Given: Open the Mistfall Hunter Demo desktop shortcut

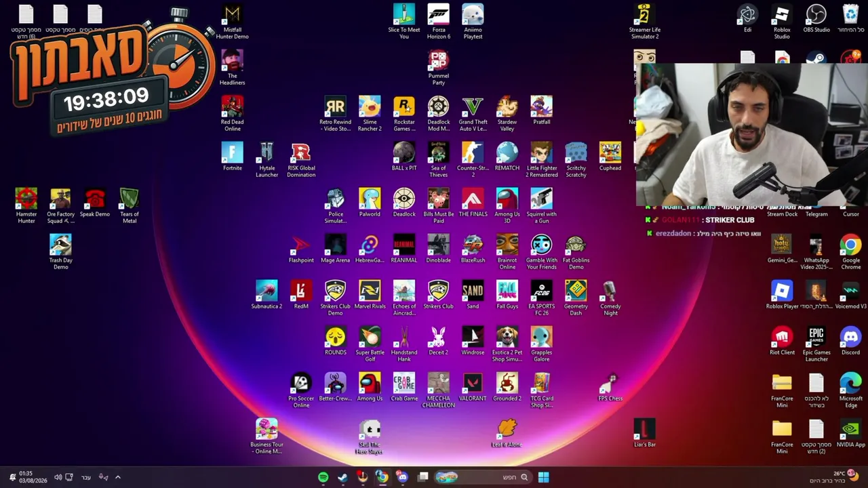Looking at the screenshot, I should [232, 22].
